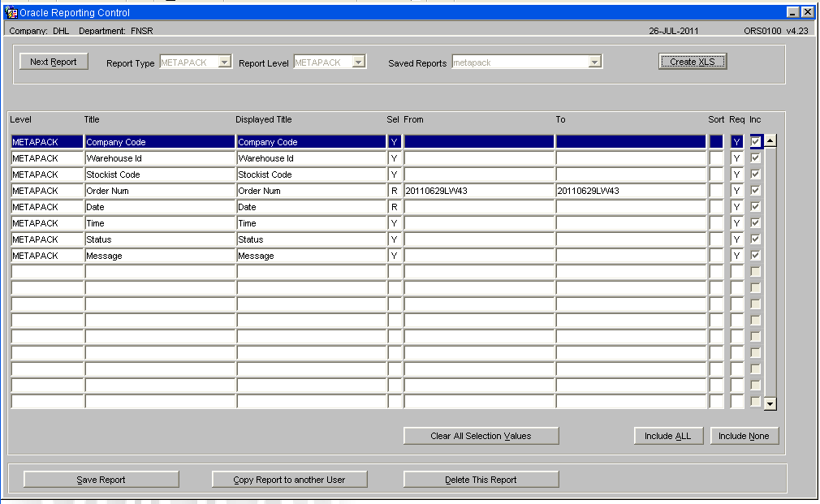Click the To field of Date row

coord(630,207)
